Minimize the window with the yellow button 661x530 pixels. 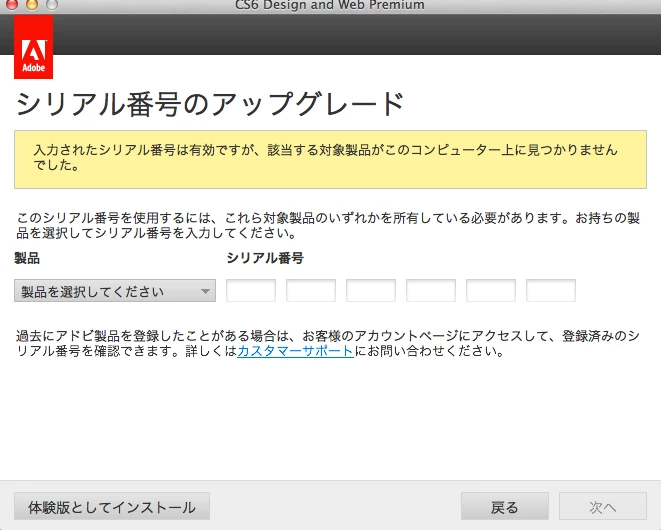tap(32, 4)
